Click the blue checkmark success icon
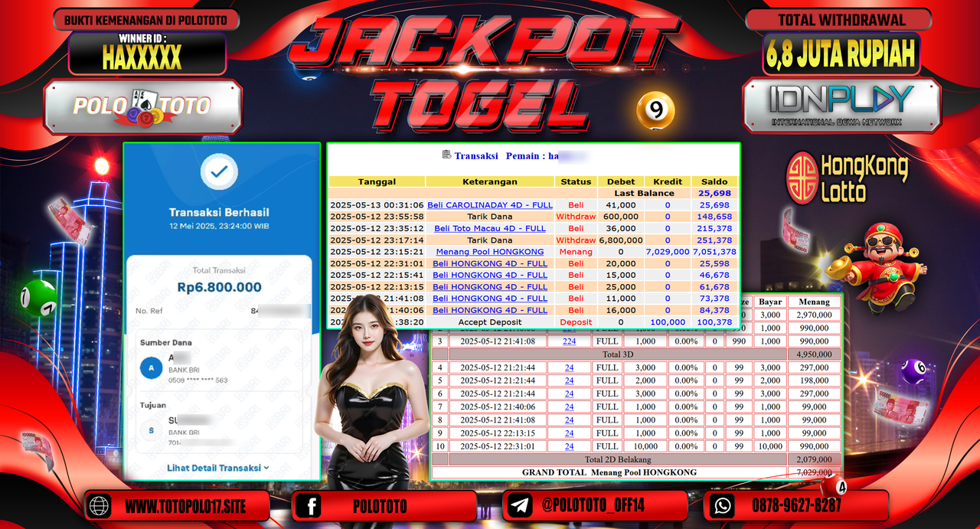Image resolution: width=980 pixels, height=529 pixels. point(219,173)
